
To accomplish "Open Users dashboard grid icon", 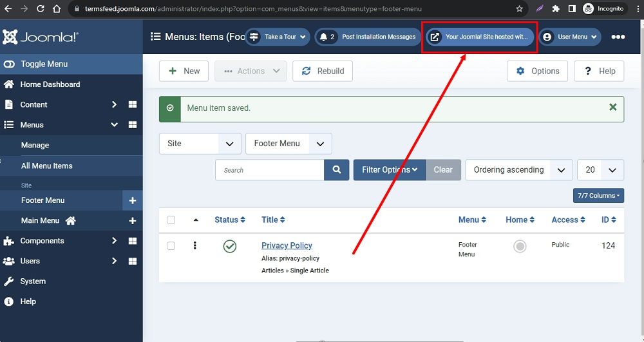I will tap(133, 261).
